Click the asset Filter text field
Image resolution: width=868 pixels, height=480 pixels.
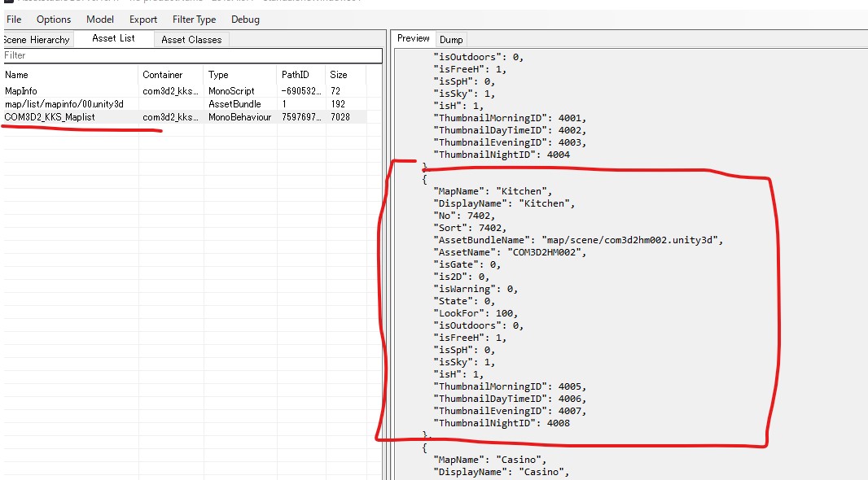click(192, 55)
